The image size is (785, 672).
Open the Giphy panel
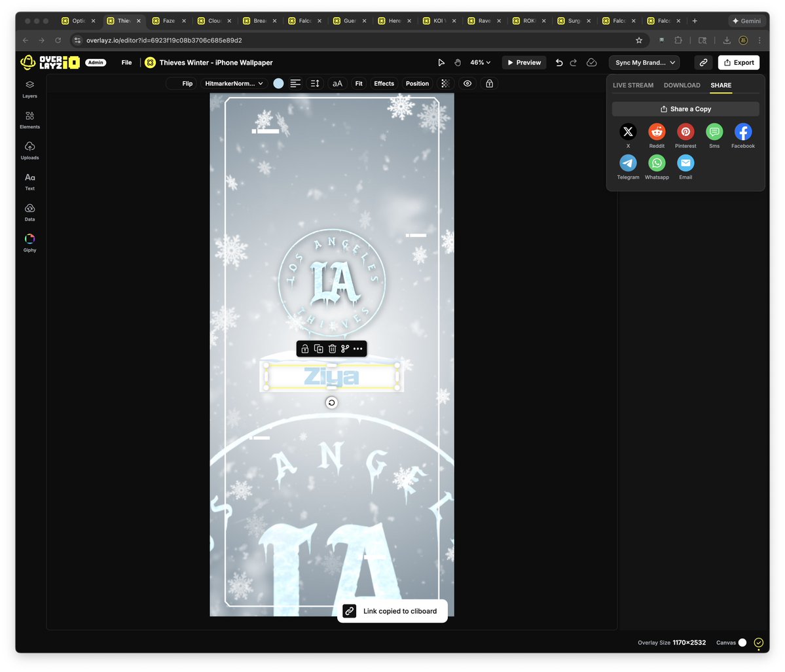coord(29,243)
